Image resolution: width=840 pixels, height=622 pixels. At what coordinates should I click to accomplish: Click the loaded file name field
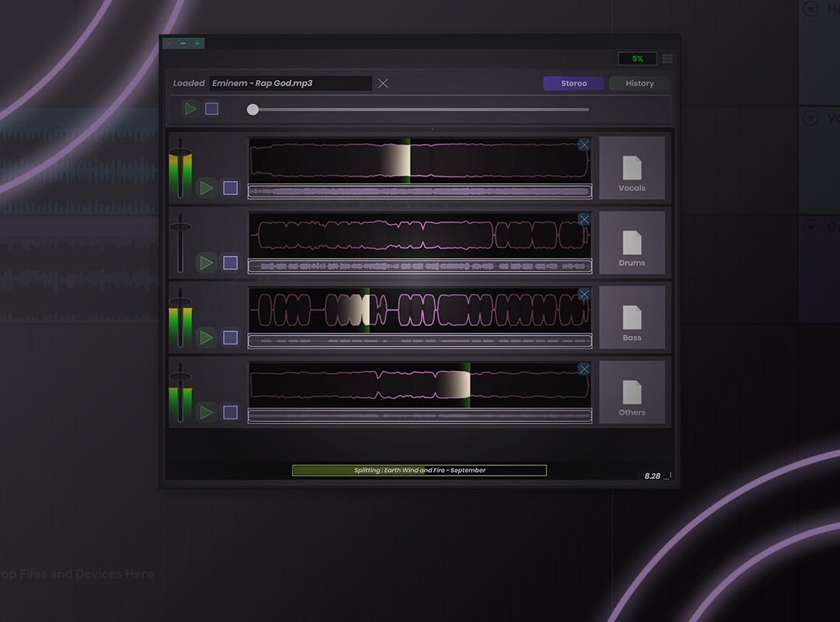tap(290, 83)
